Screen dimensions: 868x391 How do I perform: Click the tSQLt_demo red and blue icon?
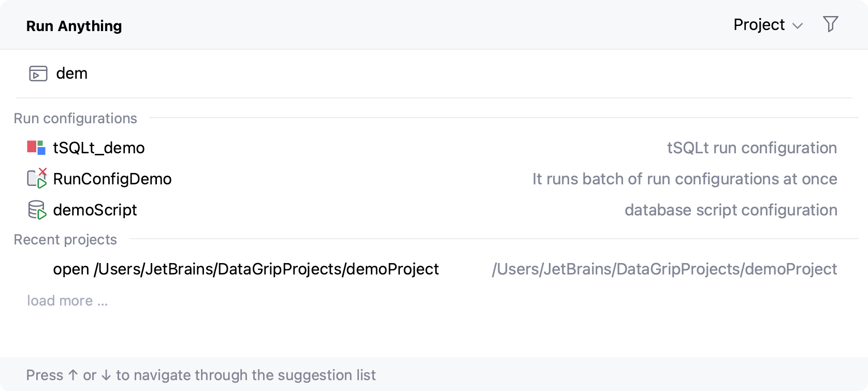36,148
